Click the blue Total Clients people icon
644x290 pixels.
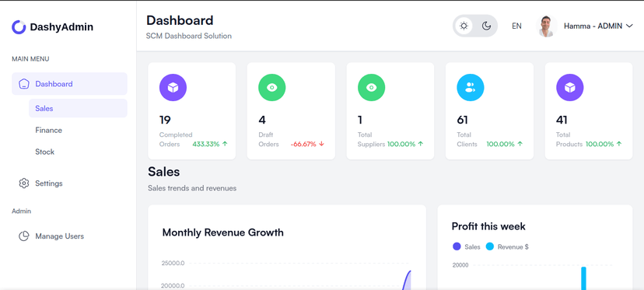471,88
